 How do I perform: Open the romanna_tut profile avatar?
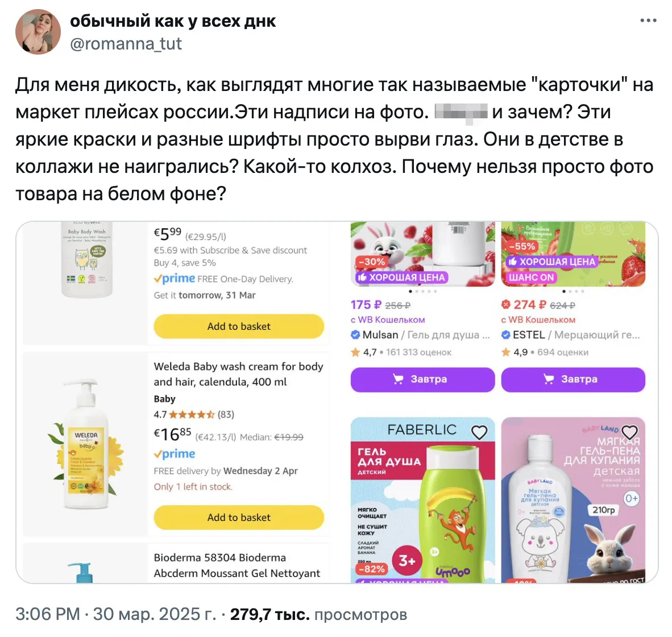pyautogui.click(x=38, y=32)
